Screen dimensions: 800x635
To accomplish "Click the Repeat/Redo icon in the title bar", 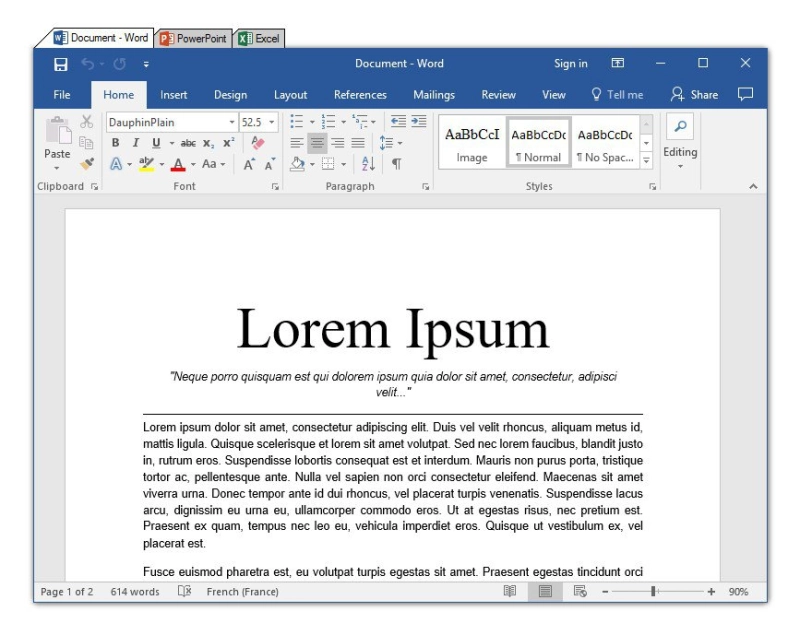I will (x=119, y=64).
